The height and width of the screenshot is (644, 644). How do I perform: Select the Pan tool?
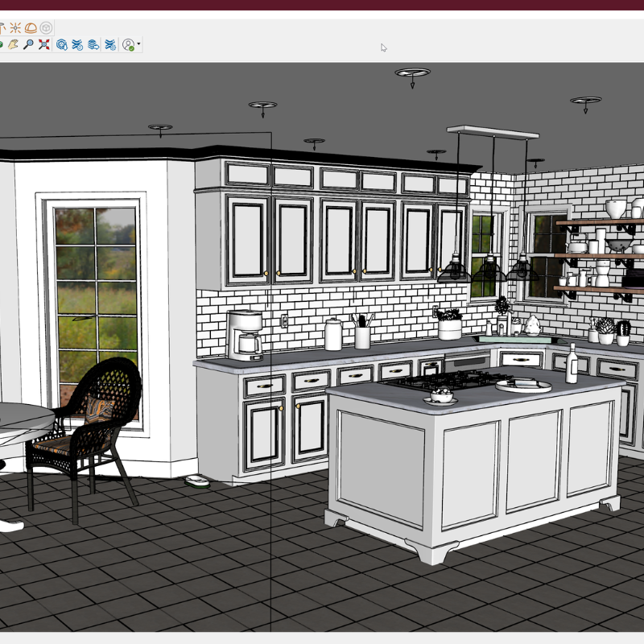pyautogui.click(x=12, y=45)
